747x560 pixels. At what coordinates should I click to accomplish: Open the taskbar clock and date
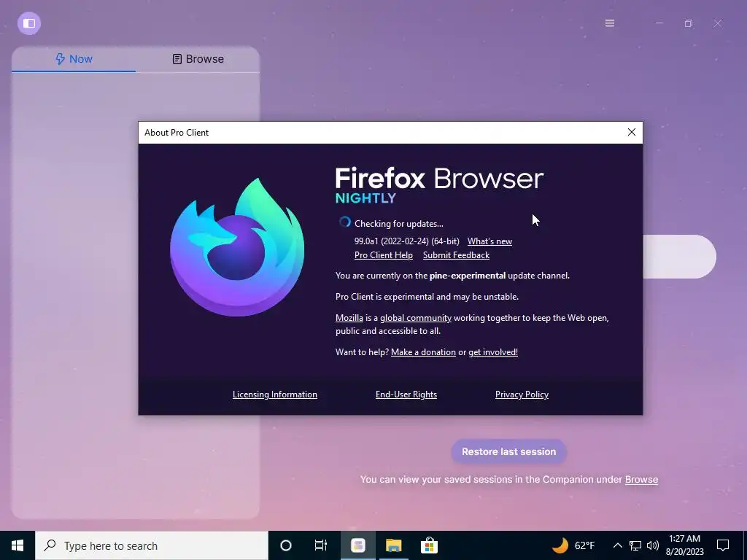(x=684, y=545)
